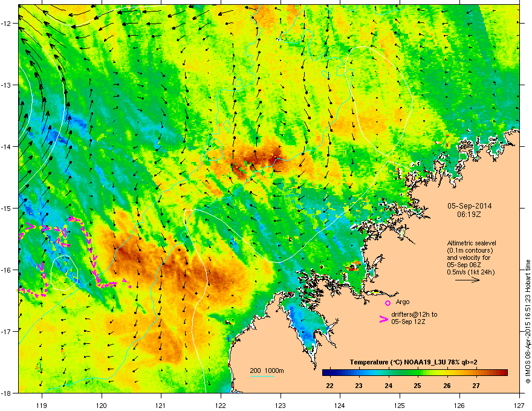Click the latitude axis label -18
The width and height of the screenshot is (532, 411).
[x=7, y=393]
